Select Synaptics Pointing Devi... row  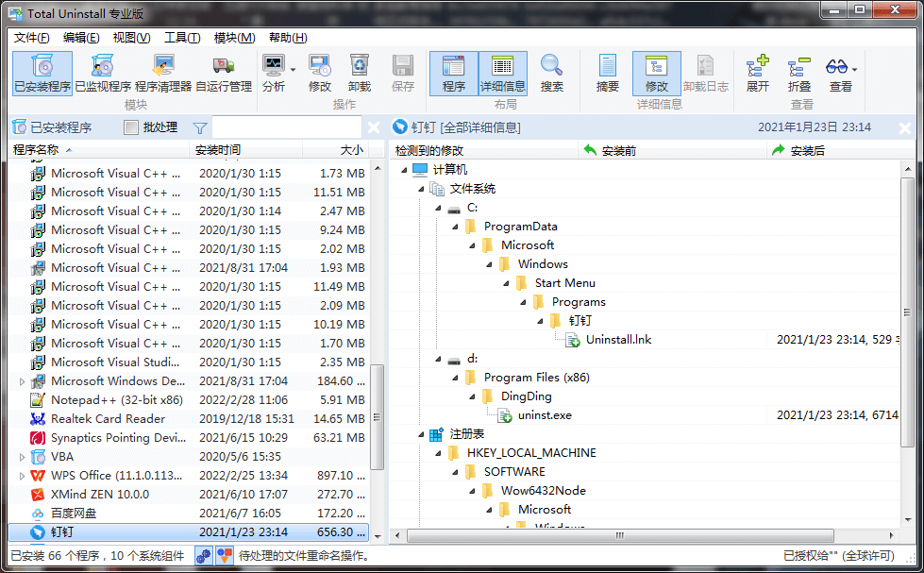click(x=189, y=437)
